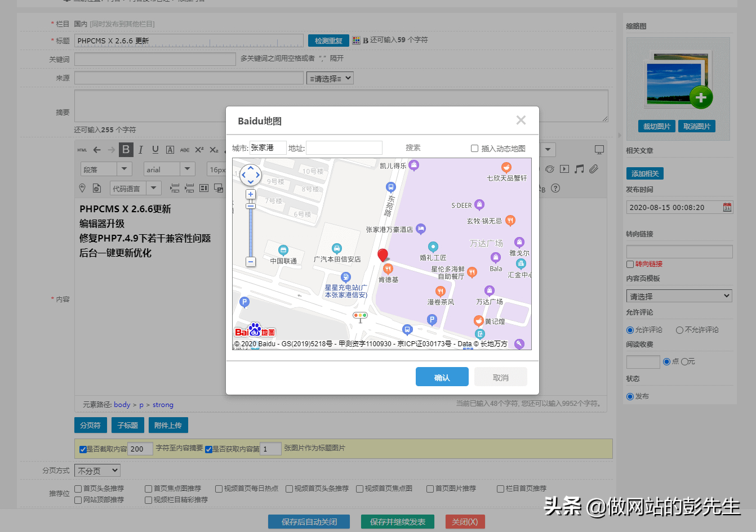This screenshot has width=756, height=532.
Task: Click map zoom-in plus button
Action: tap(251, 194)
